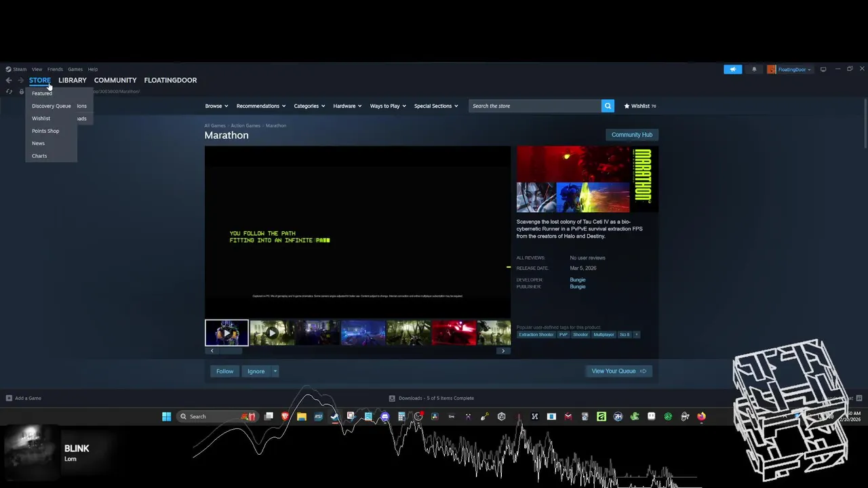Open Downloads status at bottom bar
868x488 pixels.
[x=431, y=398]
